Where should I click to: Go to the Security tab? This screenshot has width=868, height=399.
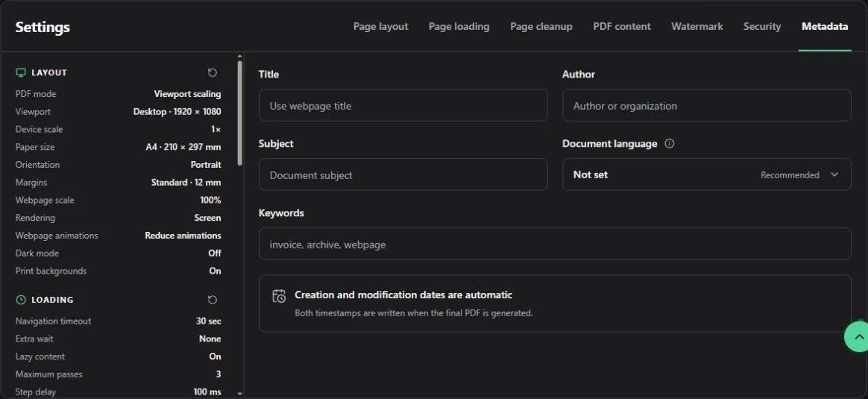pyautogui.click(x=762, y=26)
